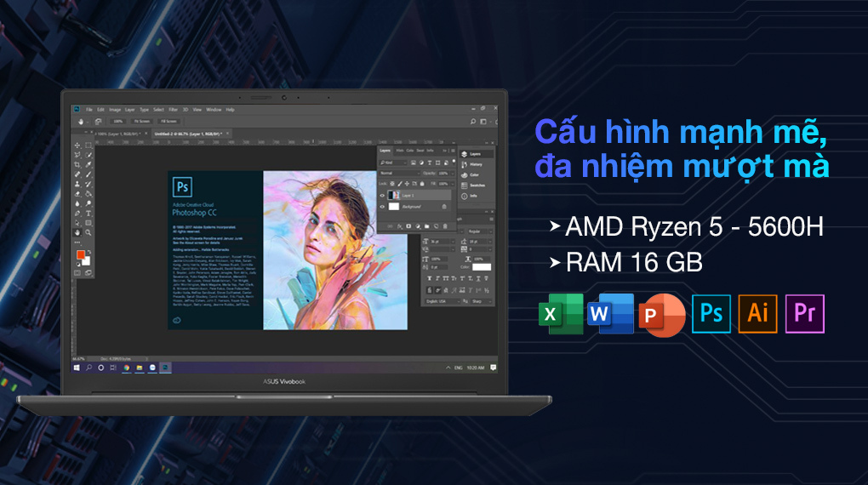Select the Path Selection tool
The width and height of the screenshot is (868, 485).
pos(77,223)
